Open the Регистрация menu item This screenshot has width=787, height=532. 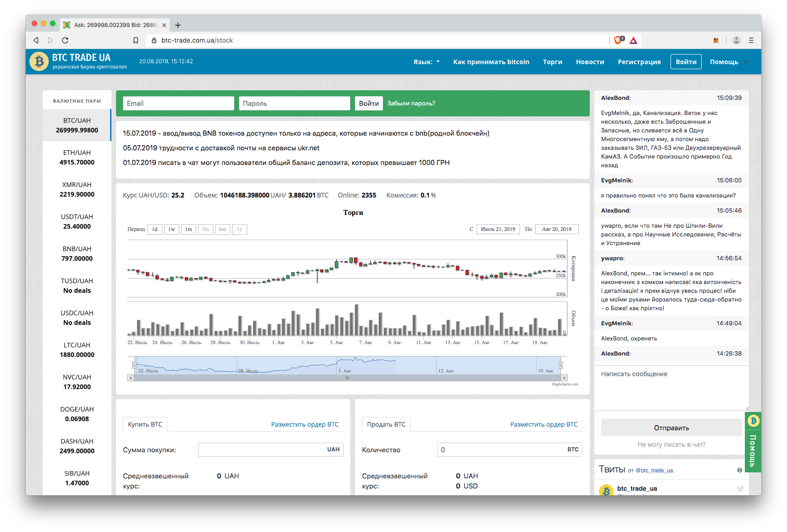click(639, 62)
